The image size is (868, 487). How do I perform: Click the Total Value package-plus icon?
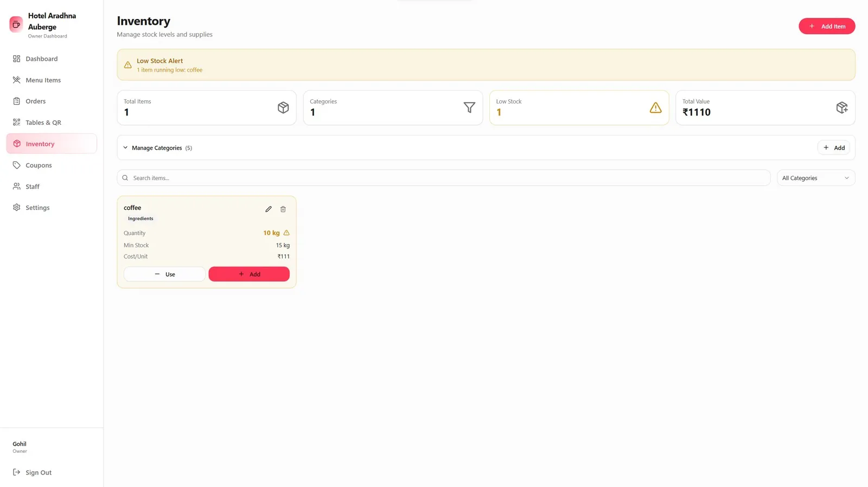pyautogui.click(x=842, y=107)
